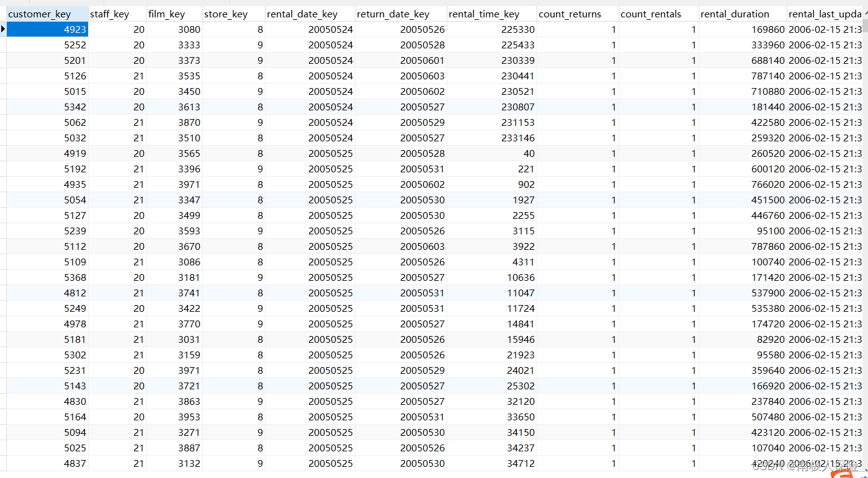Select customer_key cell 4919
Screen dimensions: 868x478
point(48,153)
